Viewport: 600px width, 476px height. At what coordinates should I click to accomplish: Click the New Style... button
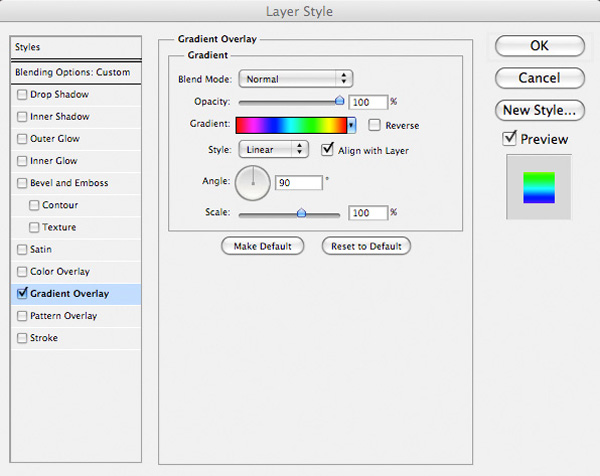coord(540,110)
